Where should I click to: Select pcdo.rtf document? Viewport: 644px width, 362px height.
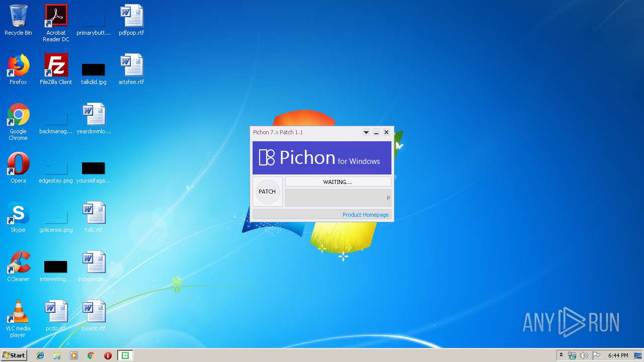pos(56,316)
